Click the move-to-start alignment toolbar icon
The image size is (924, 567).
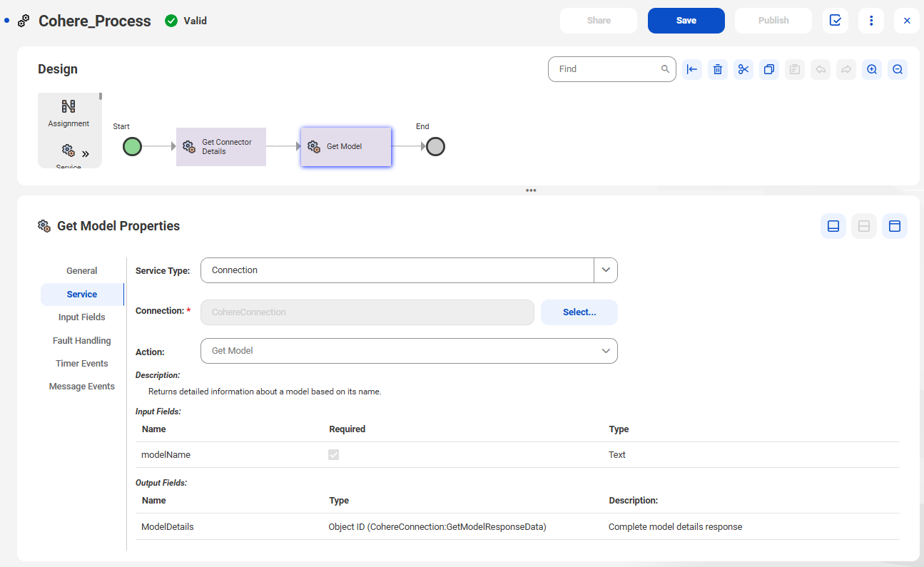point(691,69)
